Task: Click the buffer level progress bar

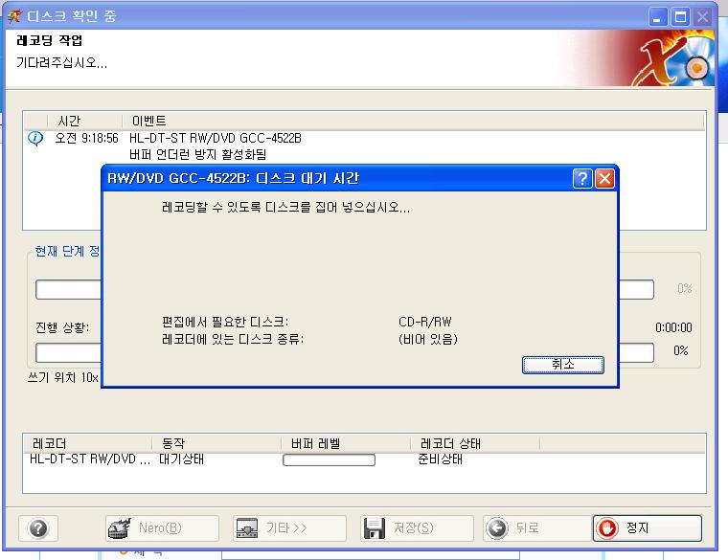Action: tap(329, 459)
